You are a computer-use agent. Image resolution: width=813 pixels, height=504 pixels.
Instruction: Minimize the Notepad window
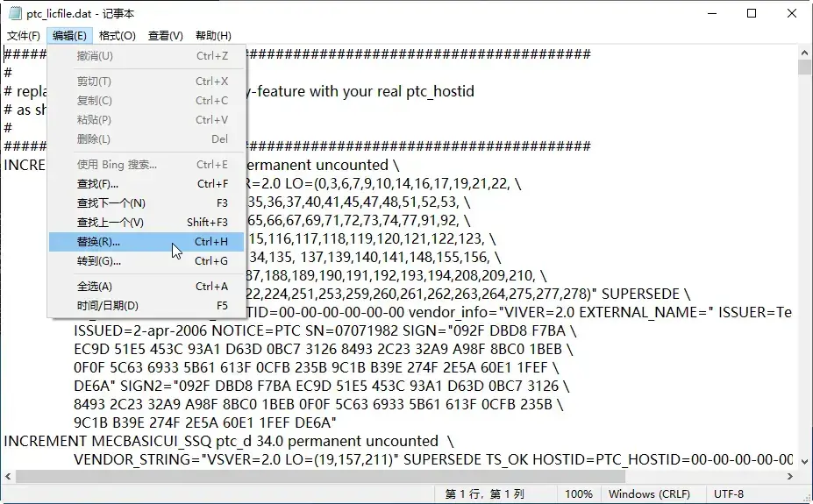click(x=712, y=13)
